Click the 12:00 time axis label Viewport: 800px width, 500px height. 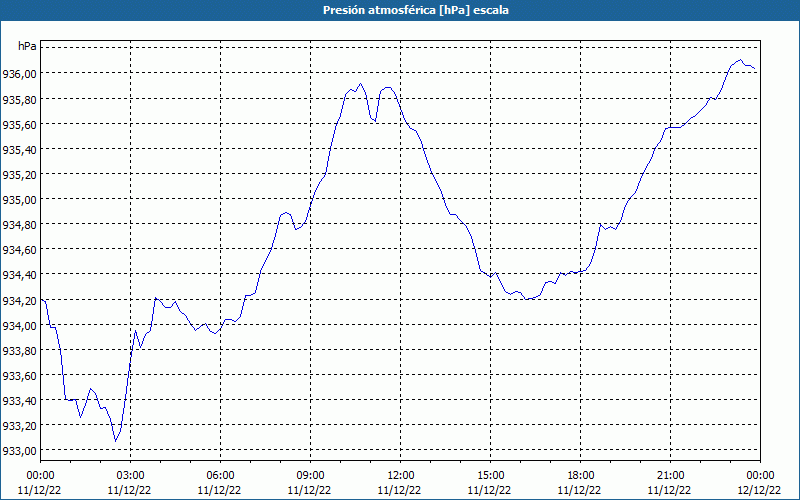pyautogui.click(x=401, y=476)
